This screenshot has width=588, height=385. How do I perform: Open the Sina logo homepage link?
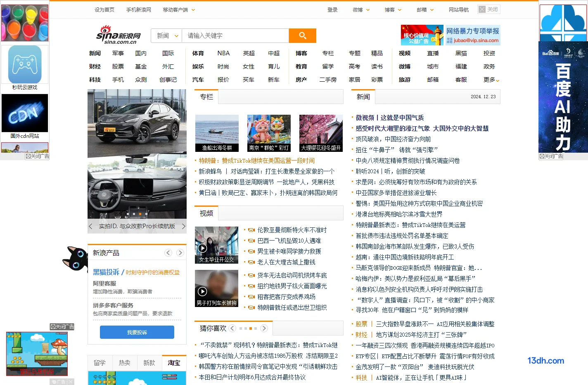click(x=119, y=35)
